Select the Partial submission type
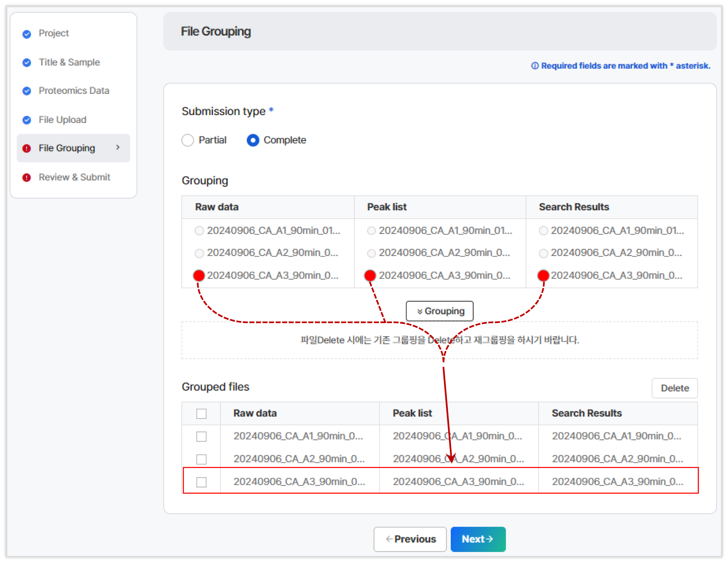Screen dimensions: 728x563 (188, 140)
